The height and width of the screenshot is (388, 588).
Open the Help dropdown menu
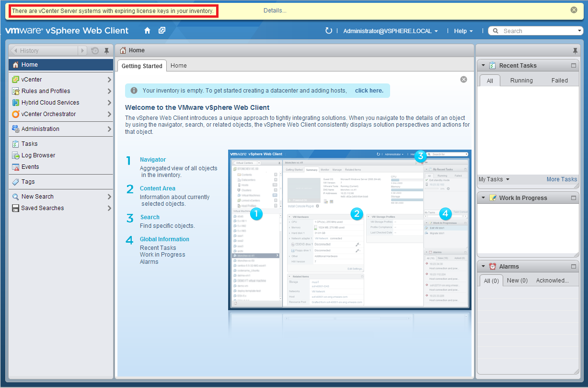(463, 31)
